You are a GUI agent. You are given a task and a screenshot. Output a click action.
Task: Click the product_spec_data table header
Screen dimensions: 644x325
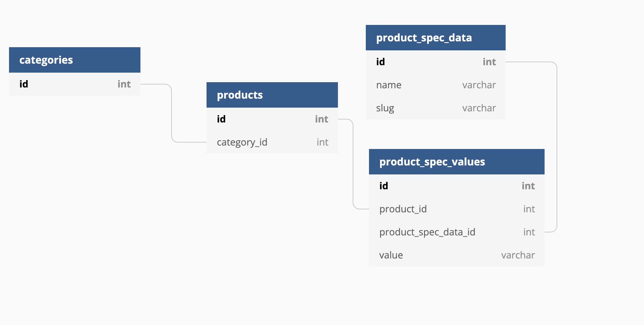(435, 38)
